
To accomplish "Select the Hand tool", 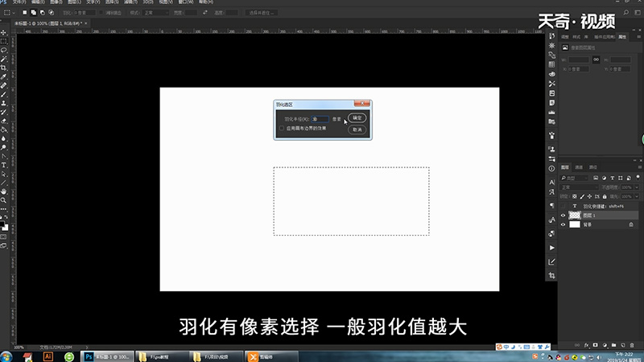I will 4,191.
